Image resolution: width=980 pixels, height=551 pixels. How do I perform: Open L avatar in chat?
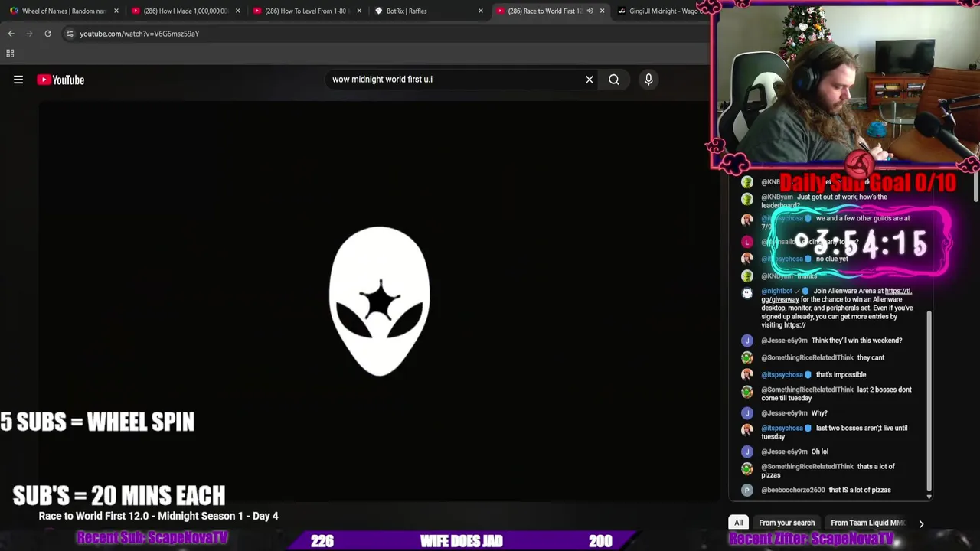747,242
